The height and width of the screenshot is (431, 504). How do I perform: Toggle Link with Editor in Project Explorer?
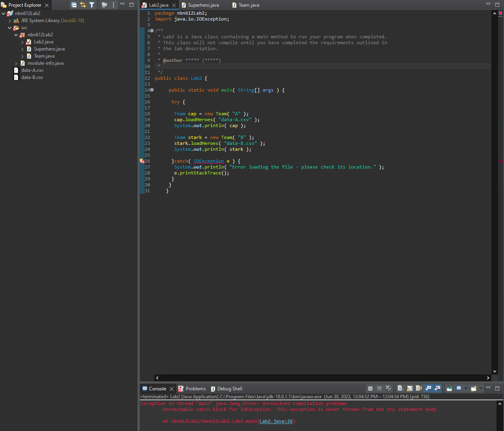(x=83, y=5)
